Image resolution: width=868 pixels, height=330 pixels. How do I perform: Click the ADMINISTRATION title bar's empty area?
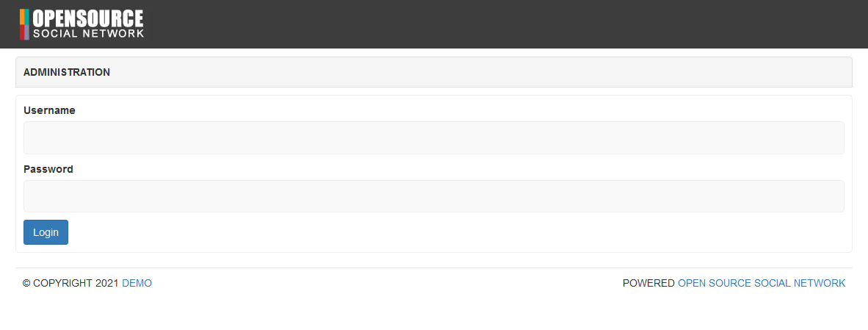click(x=477, y=72)
